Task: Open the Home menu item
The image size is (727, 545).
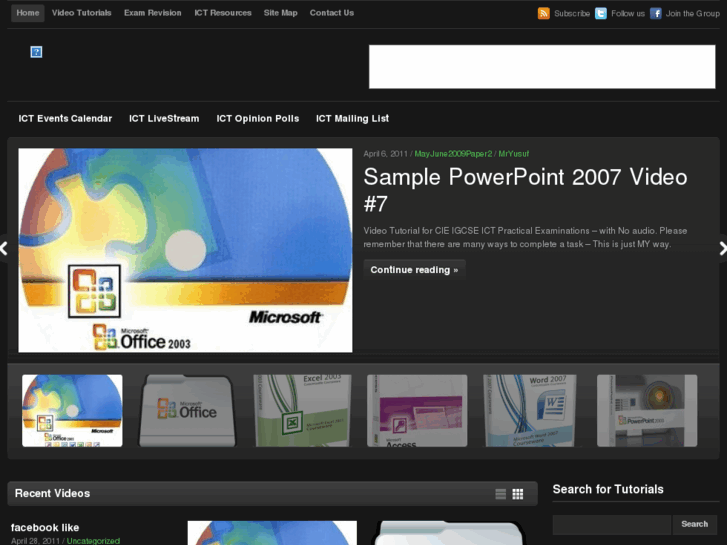Action: tap(28, 13)
